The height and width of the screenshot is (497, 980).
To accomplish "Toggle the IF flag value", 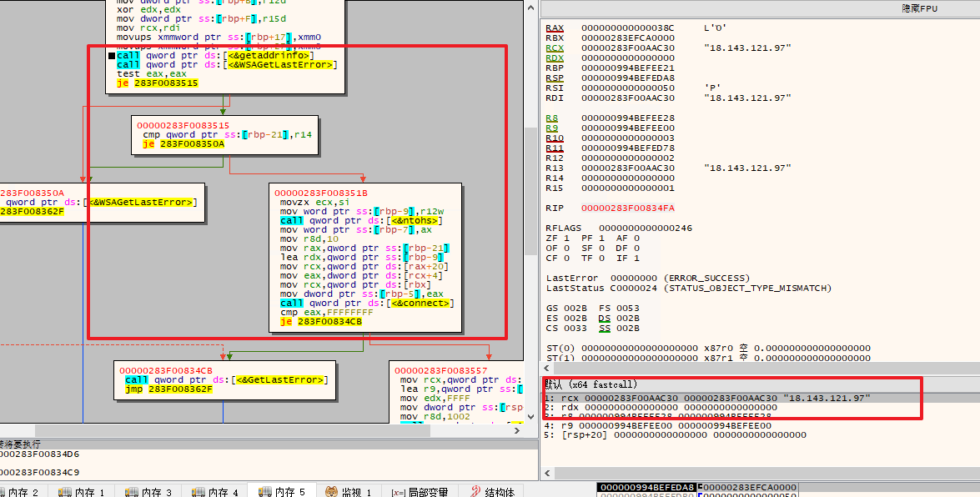I will click(x=636, y=259).
